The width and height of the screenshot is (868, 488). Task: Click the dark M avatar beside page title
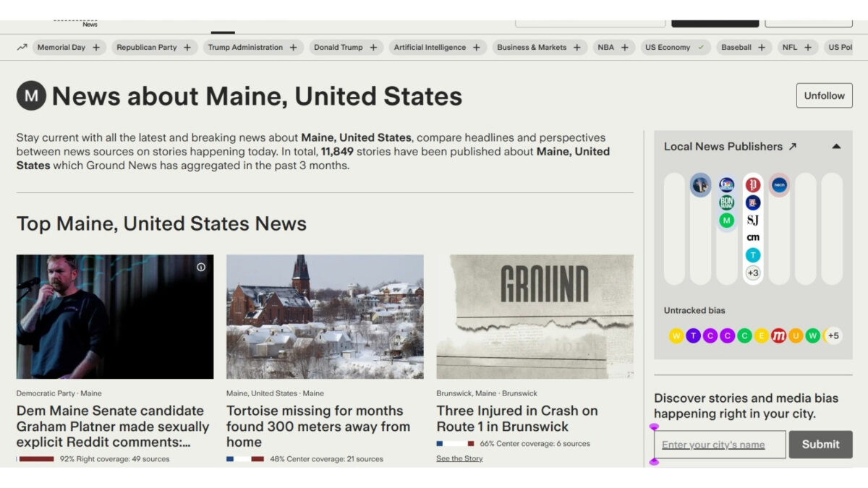[x=31, y=95]
